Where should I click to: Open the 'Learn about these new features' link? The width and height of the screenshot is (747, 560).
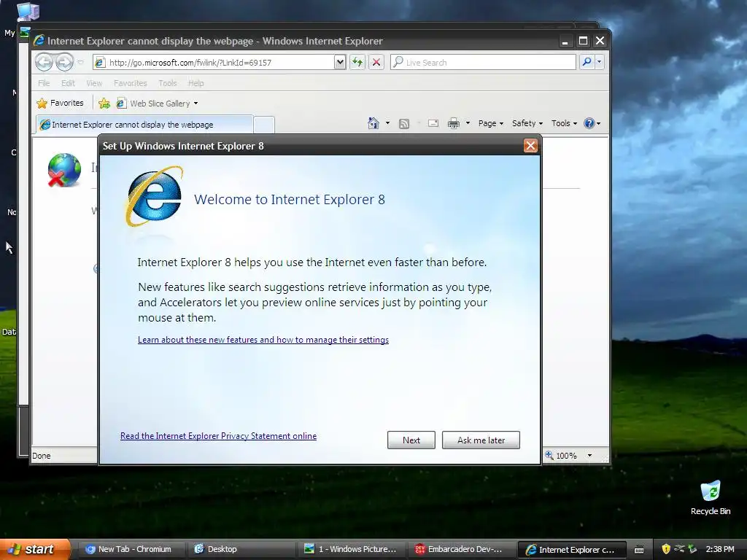coord(263,340)
